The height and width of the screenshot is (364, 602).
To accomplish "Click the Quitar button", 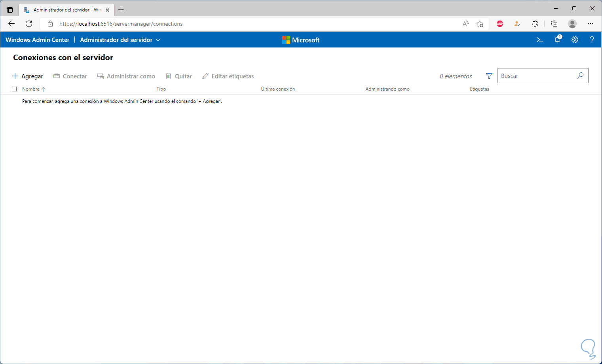I will pyautogui.click(x=179, y=76).
